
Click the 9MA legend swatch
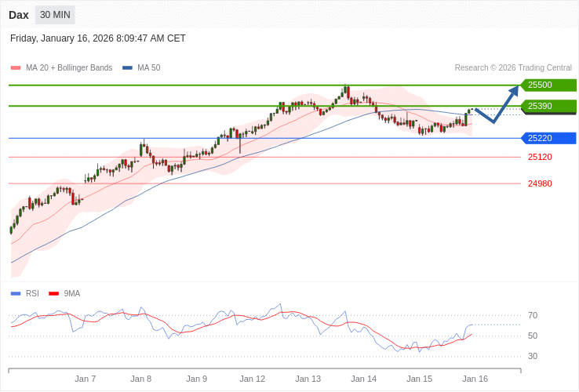(54, 294)
